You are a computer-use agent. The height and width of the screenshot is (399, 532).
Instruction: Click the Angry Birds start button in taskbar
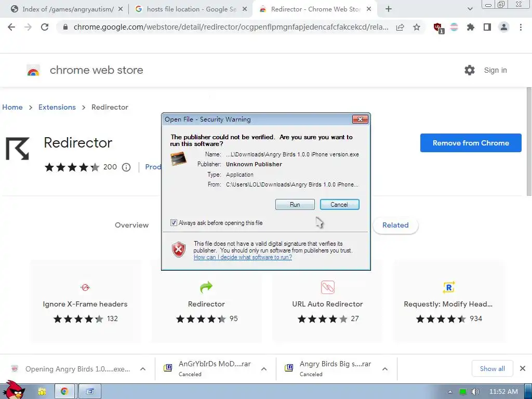[x=13, y=390]
